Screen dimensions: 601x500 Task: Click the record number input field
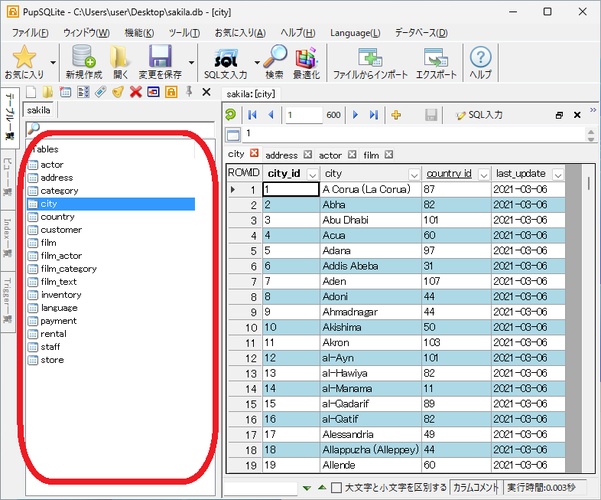304,115
